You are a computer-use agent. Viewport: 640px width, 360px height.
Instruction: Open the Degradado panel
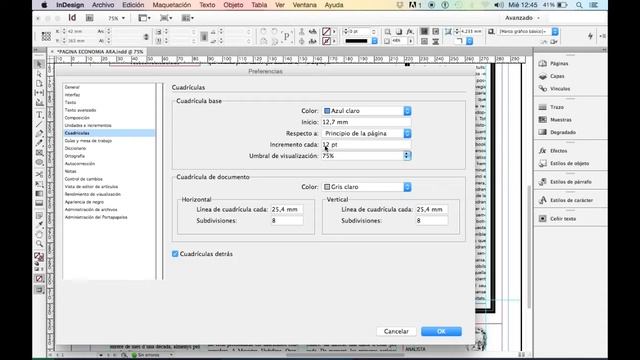coord(557,132)
